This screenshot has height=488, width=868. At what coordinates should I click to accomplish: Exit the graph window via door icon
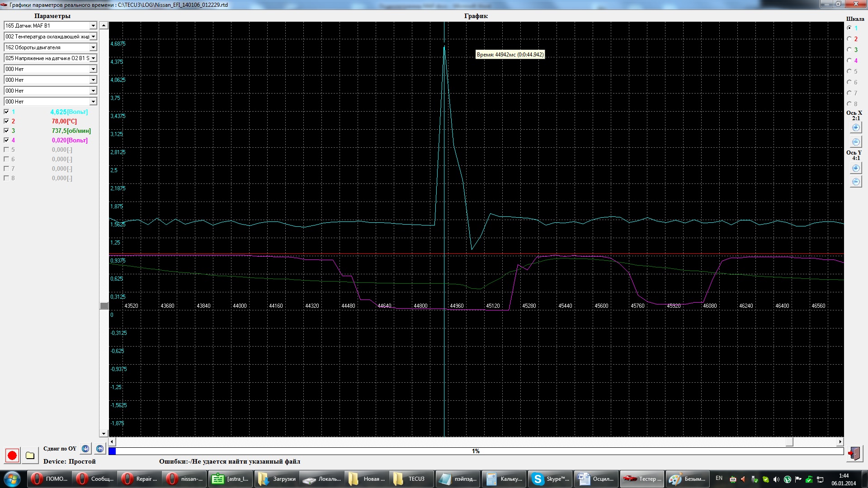coord(854,453)
